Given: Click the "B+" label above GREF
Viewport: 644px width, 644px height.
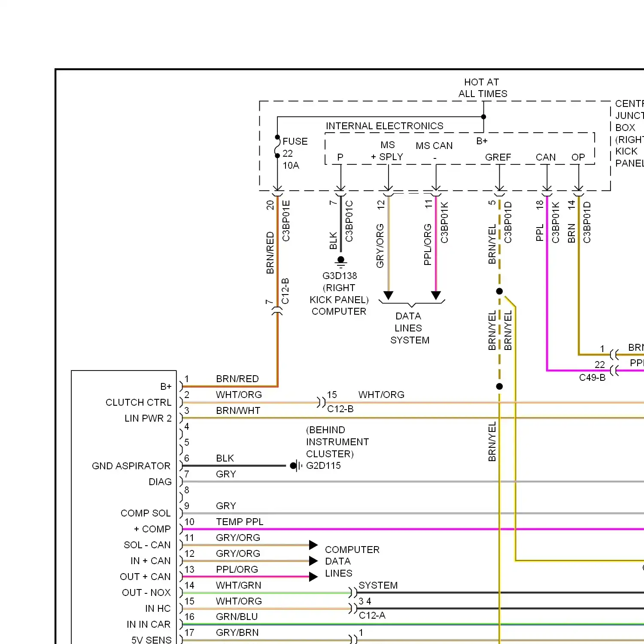Looking at the screenshot, I should (x=482, y=141).
